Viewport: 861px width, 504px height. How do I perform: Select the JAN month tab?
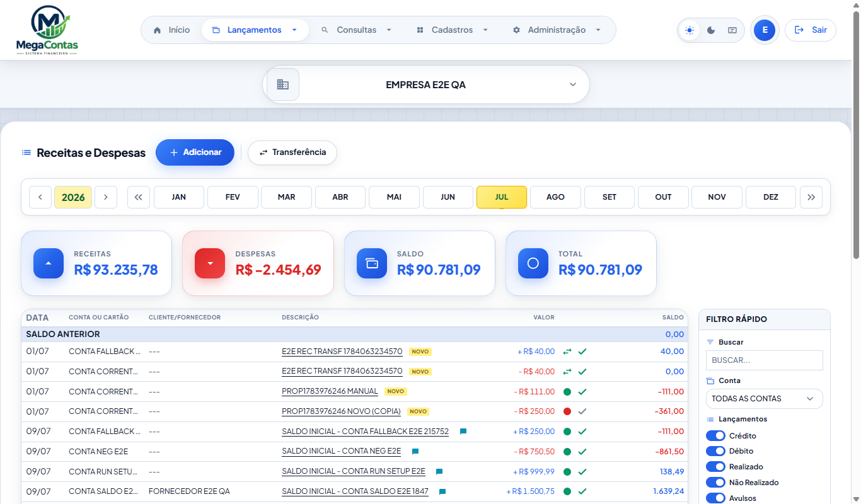tap(179, 197)
